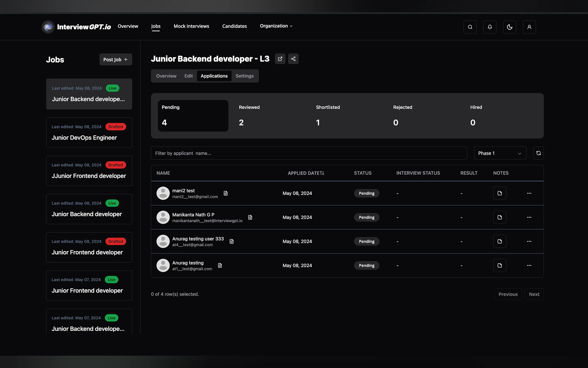588x368 pixels.
Task: Click the notifications bell icon
Action: click(490, 27)
